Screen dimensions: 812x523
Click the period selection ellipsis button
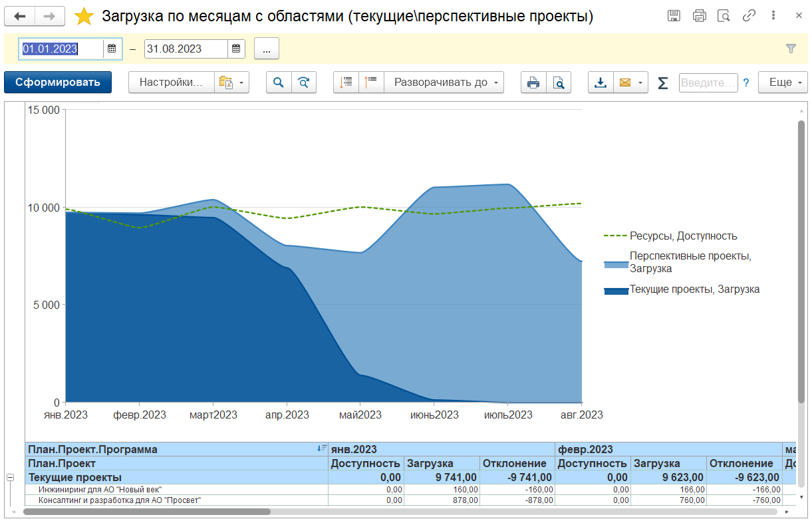(x=266, y=49)
